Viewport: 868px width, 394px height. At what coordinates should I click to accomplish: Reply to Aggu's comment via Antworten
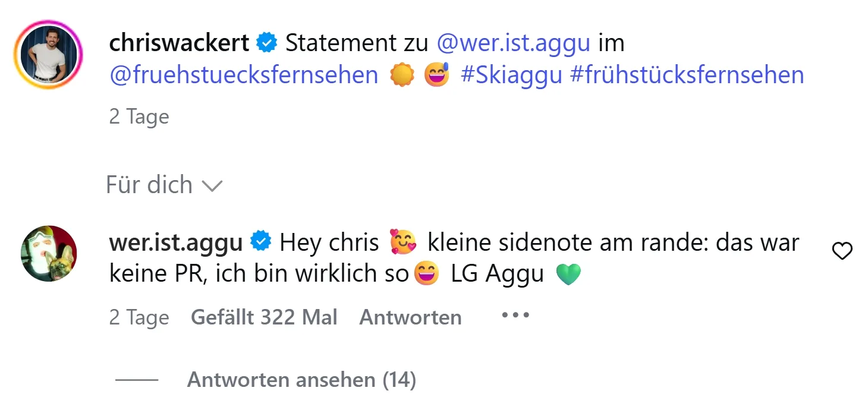point(410,317)
